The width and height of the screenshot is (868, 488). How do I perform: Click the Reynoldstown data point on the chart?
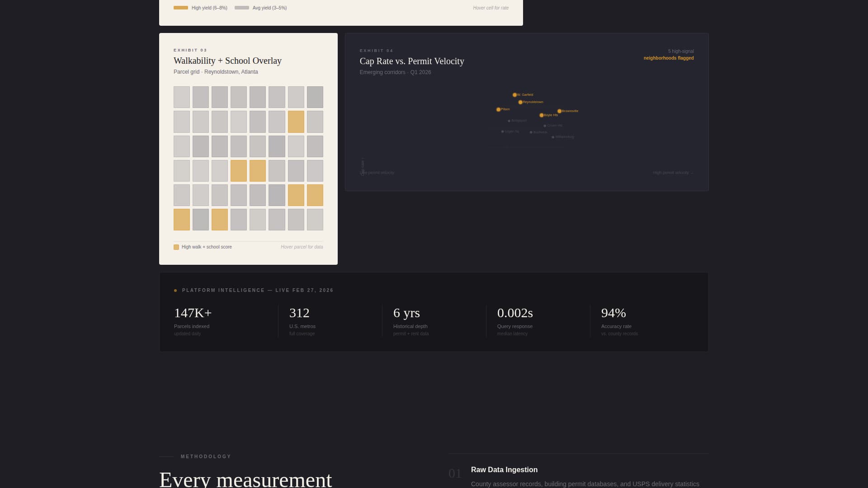tap(520, 102)
